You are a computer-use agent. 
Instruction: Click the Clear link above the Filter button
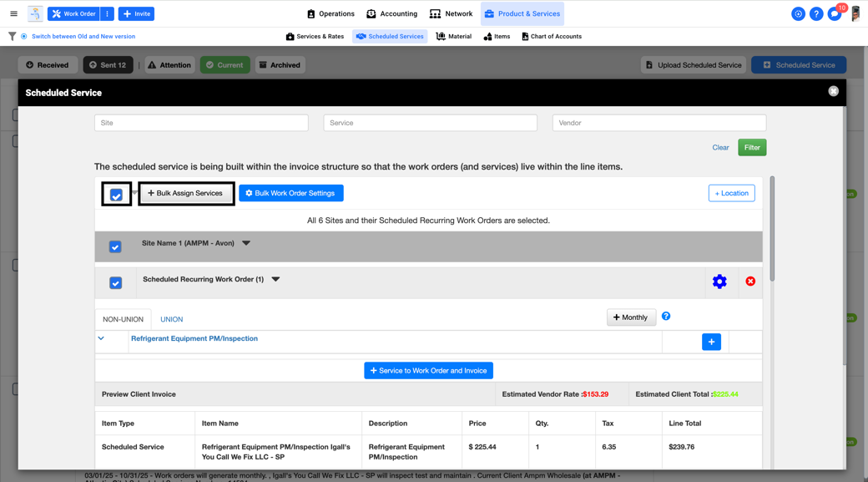pos(720,147)
